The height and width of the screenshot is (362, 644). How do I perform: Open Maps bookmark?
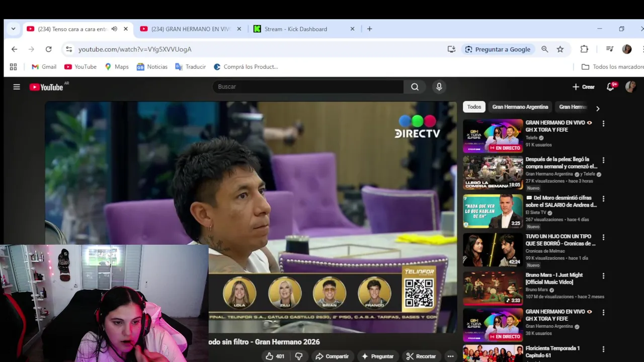pyautogui.click(x=117, y=66)
